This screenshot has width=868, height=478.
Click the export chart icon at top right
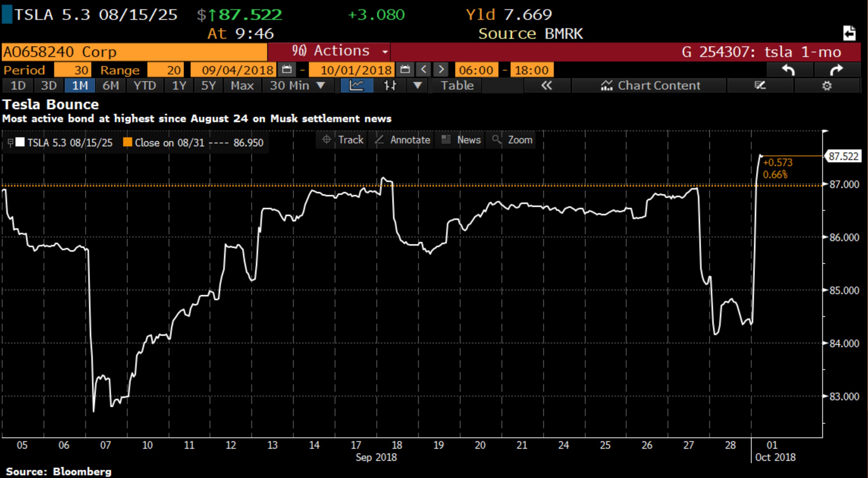849,33
